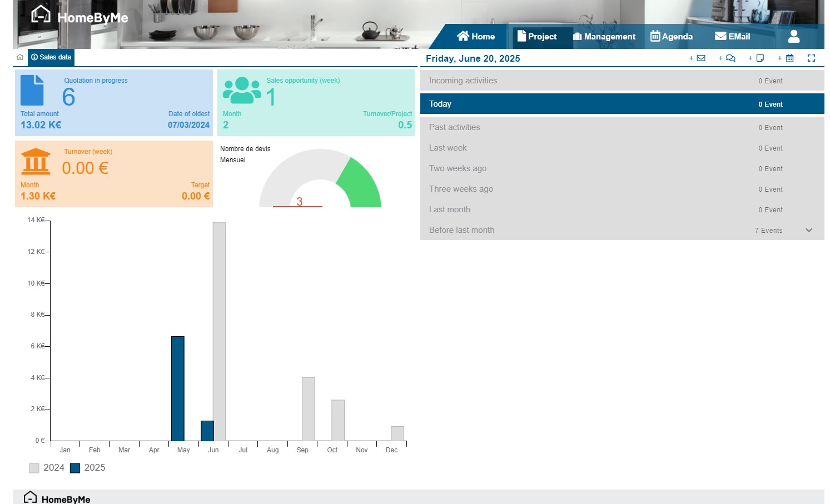Click the add email icon
This screenshot has width=830, height=504.
[698, 58]
